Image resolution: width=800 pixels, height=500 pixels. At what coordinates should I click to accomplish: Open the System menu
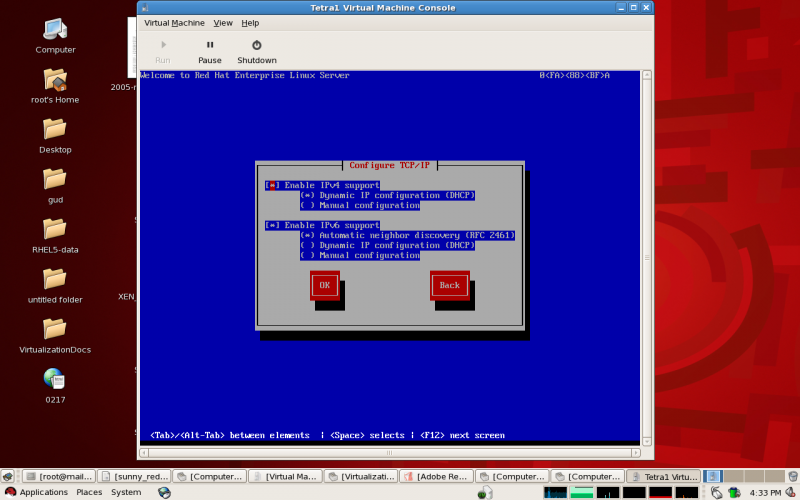point(126,492)
